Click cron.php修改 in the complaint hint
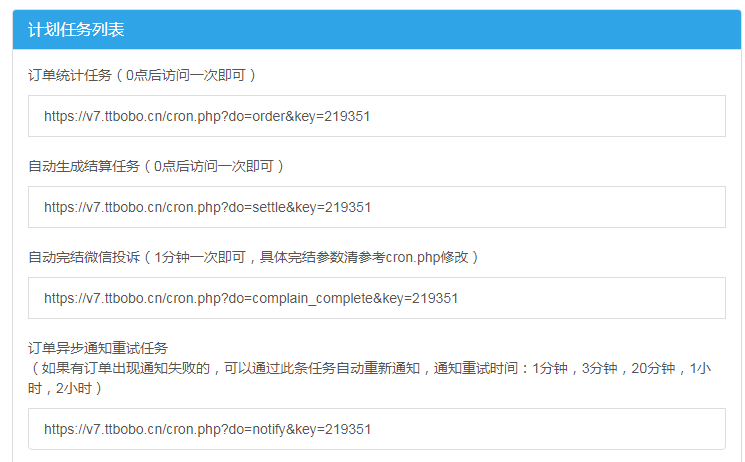 425,257
